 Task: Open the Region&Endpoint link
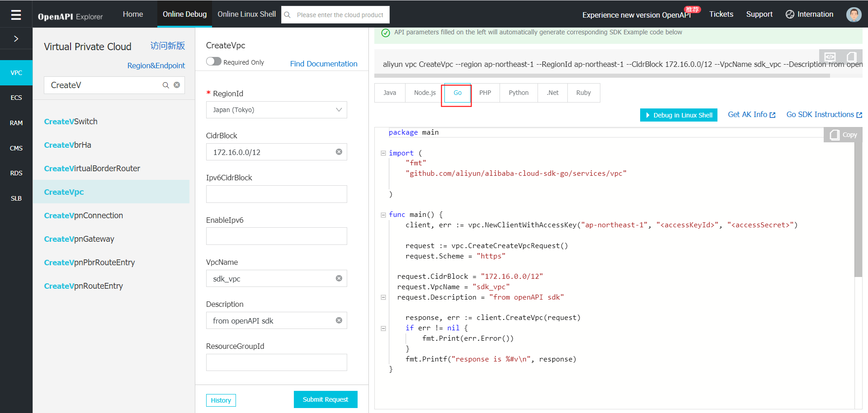pos(156,66)
